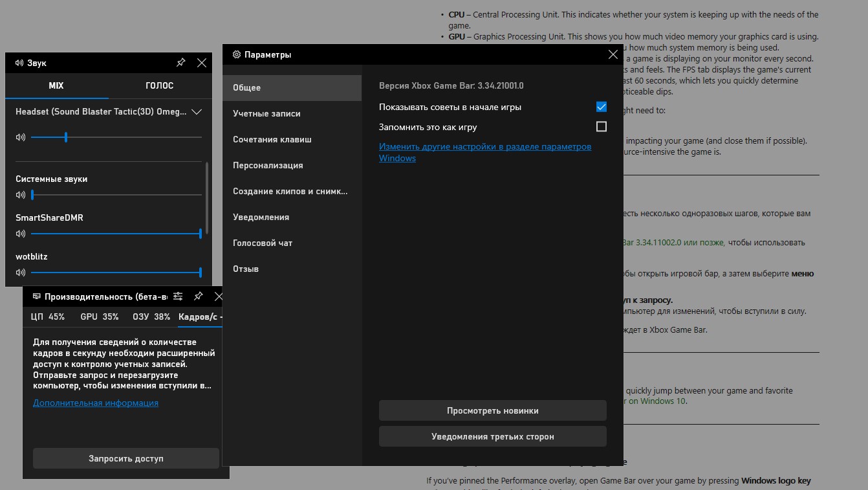Select Кадров/с performance tab
Viewport: 868px width, 490px height.
pyautogui.click(x=201, y=317)
